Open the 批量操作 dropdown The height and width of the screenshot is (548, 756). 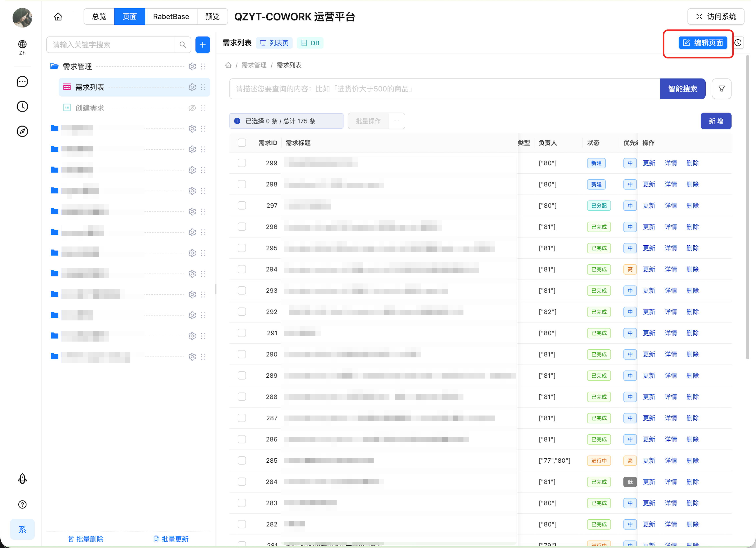coord(368,121)
